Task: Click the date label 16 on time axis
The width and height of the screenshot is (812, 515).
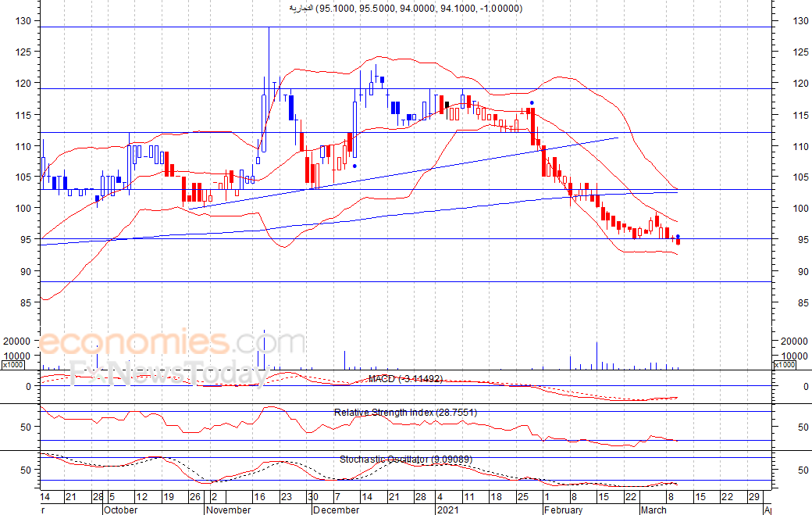Action: tap(259, 497)
